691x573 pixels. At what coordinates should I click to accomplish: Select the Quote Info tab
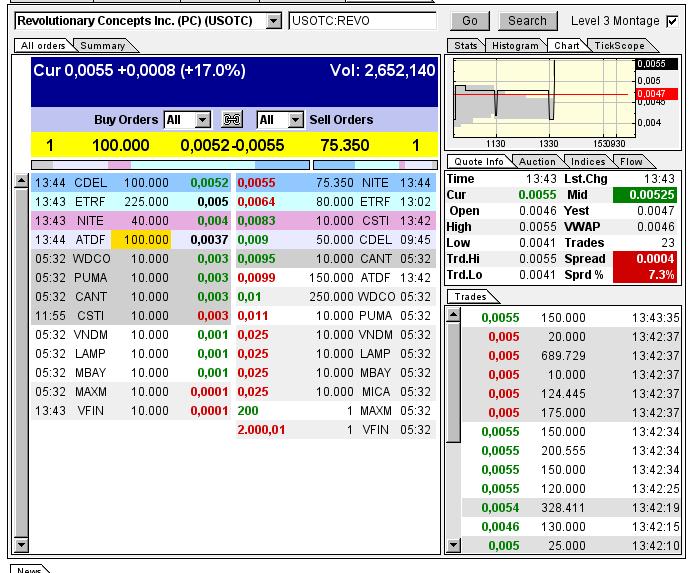[x=479, y=161]
